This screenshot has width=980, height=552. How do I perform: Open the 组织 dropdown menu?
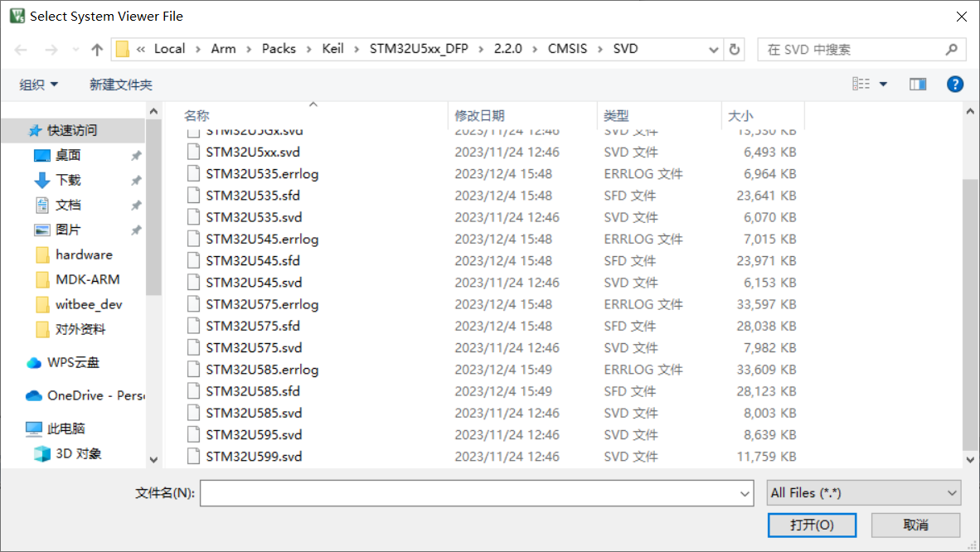coord(38,84)
